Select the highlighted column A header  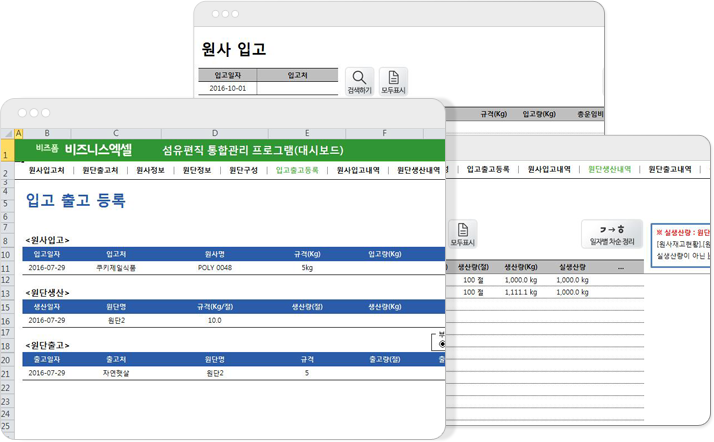pos(19,133)
